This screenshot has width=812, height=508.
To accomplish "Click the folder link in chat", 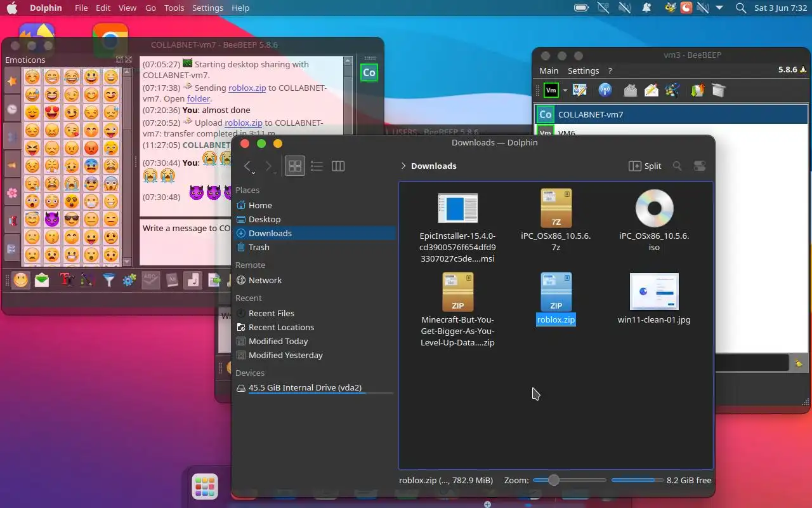I will (x=198, y=99).
